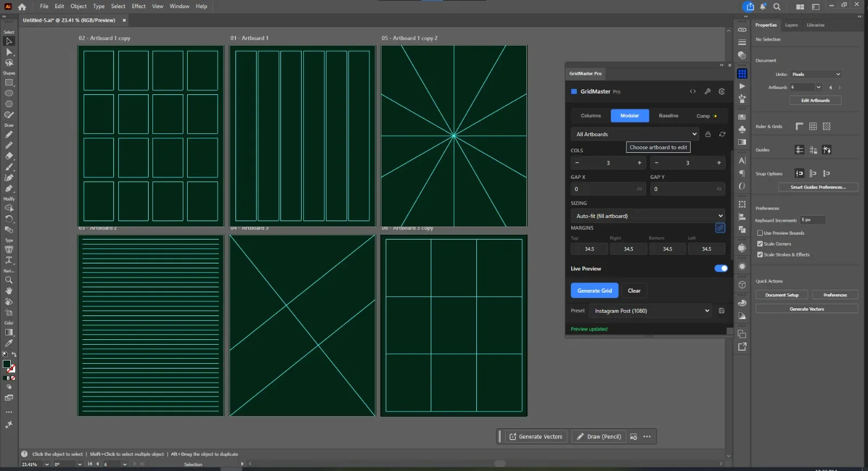
Task: Toggle show rulers icon in Ruler & Grids
Action: pos(799,126)
